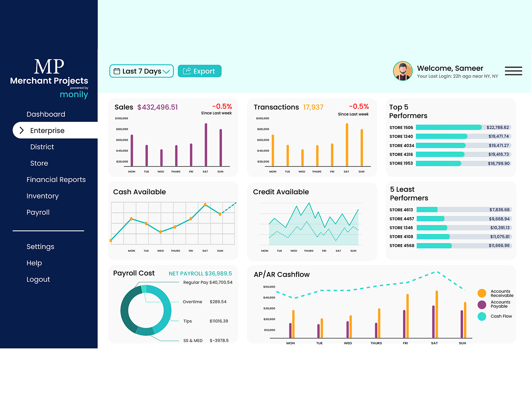
Task: Open the Last 7 Days dropdown
Action: pyautogui.click(x=141, y=71)
